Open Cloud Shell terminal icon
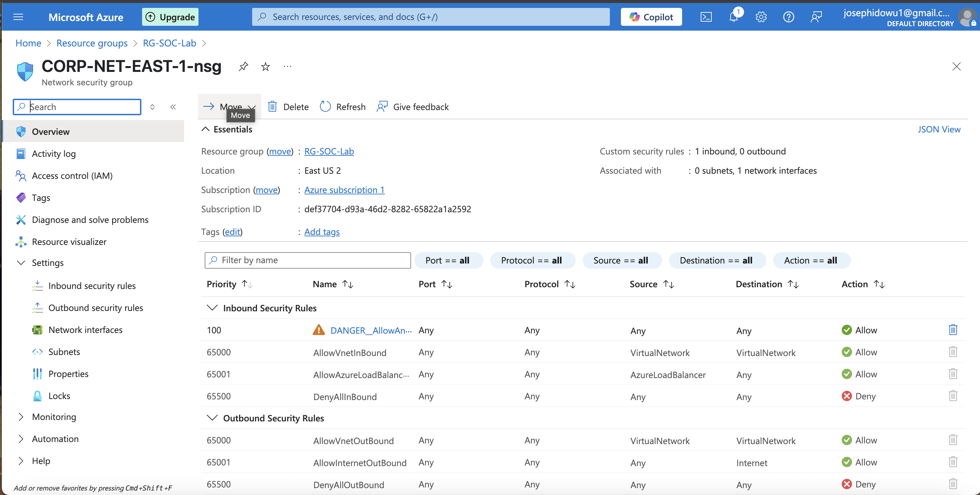The width and height of the screenshot is (980, 495). tap(706, 17)
